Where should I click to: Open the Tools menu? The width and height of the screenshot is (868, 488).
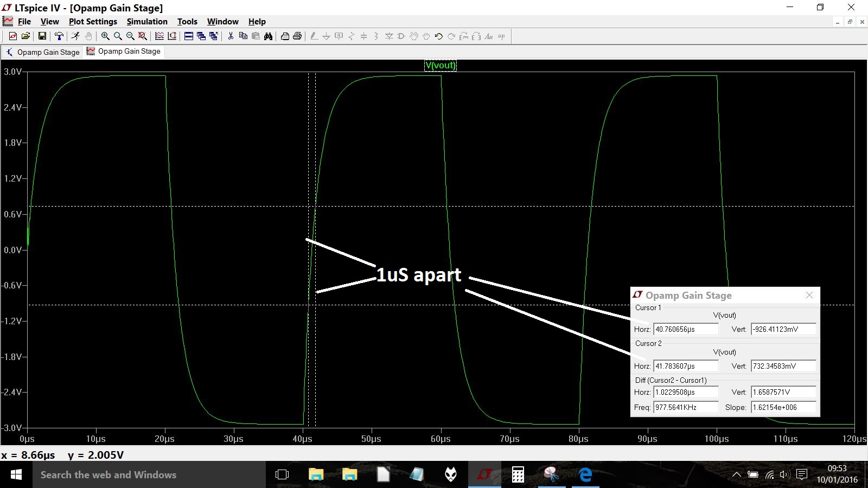pos(187,22)
